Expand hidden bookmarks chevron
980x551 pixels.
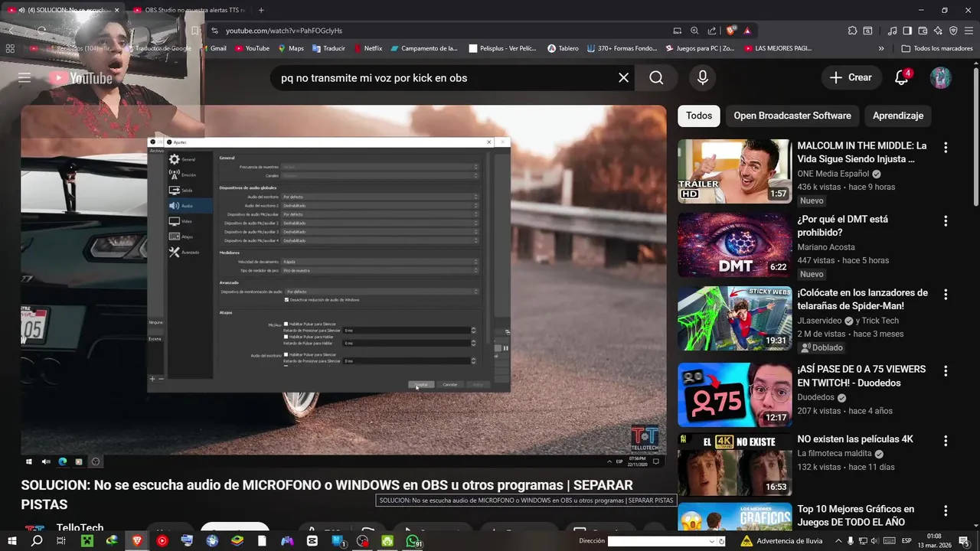(x=881, y=48)
